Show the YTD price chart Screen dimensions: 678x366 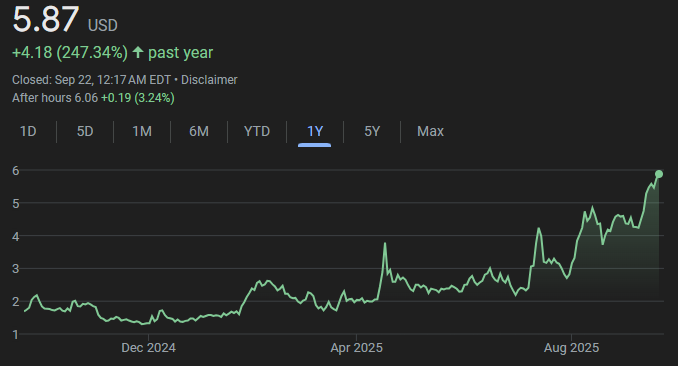click(x=257, y=131)
